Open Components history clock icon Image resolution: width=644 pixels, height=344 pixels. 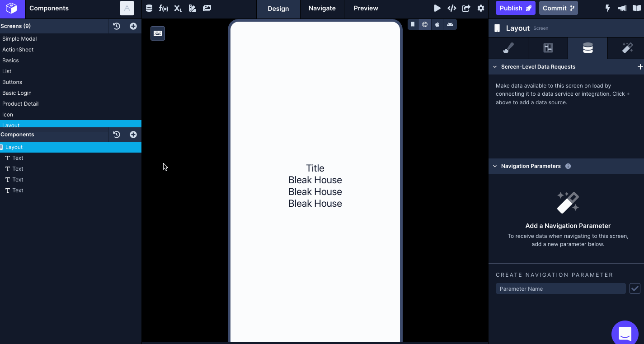(117, 135)
